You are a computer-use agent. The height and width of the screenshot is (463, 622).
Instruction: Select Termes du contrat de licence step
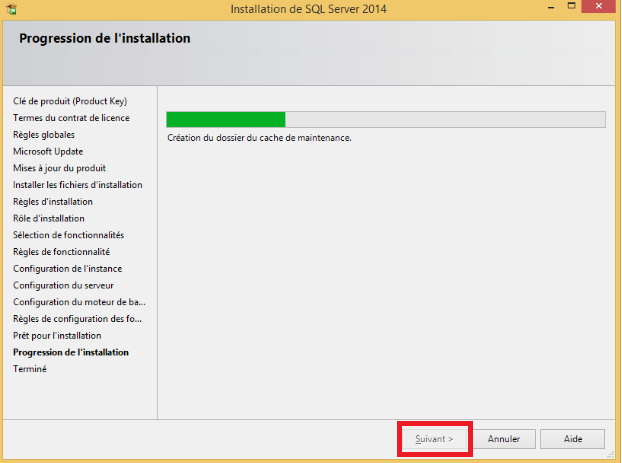(71, 118)
